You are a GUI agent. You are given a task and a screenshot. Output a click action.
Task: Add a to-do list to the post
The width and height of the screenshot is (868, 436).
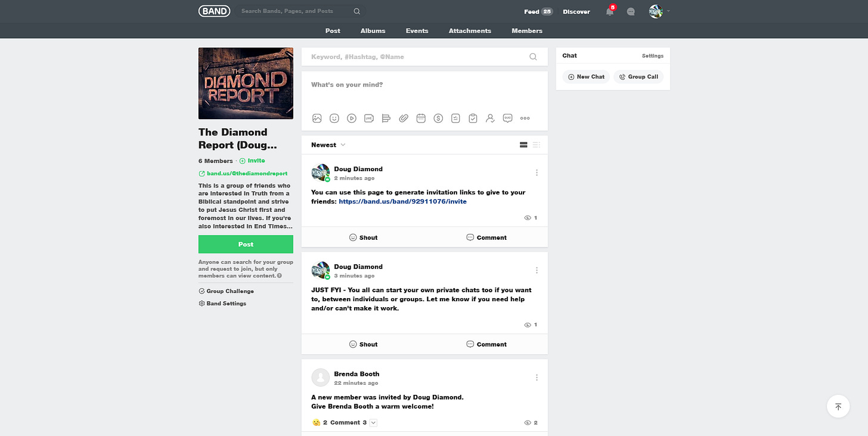[x=455, y=118]
